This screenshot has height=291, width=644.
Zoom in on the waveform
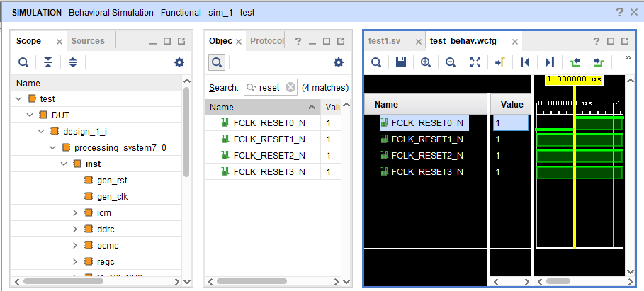[x=426, y=62]
